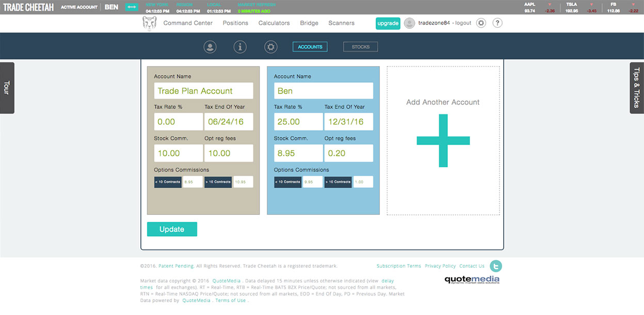The image size is (644, 315).
Task: Click the Twitter bird icon in footer
Action: [x=495, y=266]
